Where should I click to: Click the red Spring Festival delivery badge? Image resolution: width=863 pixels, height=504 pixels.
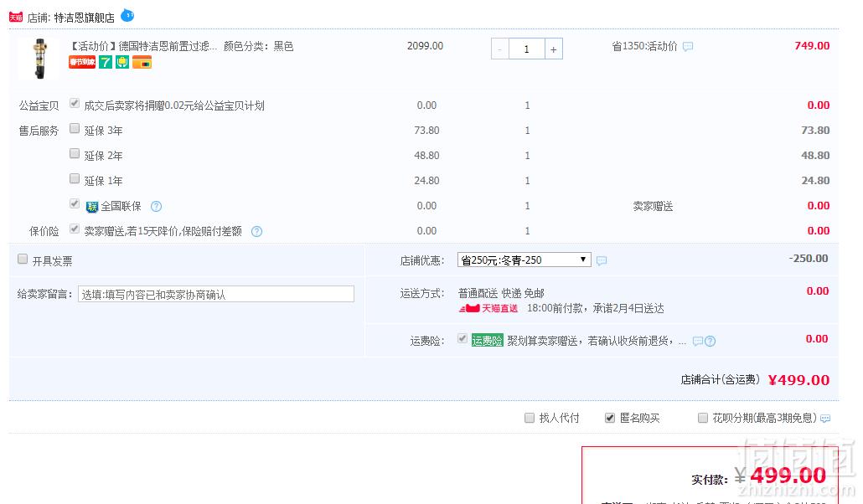pos(82,62)
